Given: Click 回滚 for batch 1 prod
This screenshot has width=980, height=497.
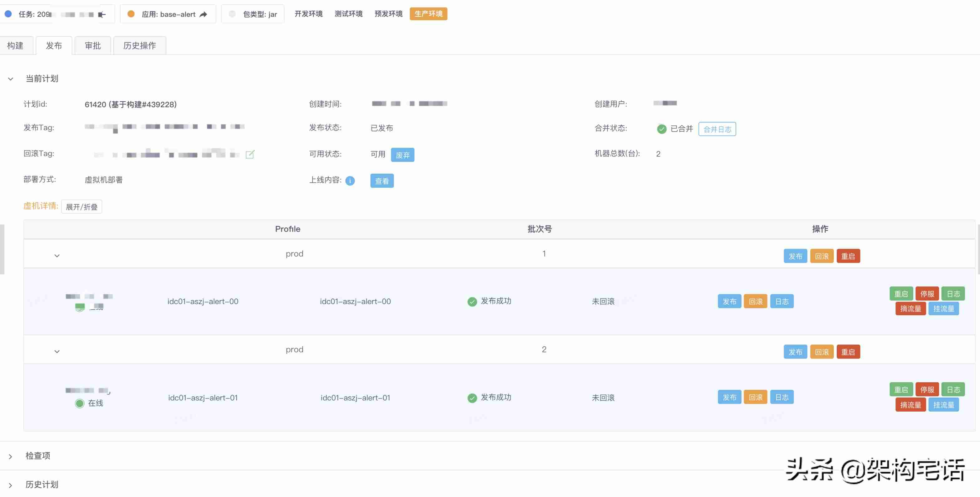Looking at the screenshot, I should (822, 256).
